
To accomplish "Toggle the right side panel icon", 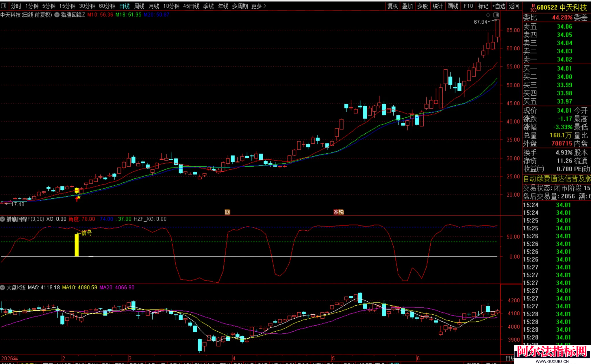I will point(496,15).
